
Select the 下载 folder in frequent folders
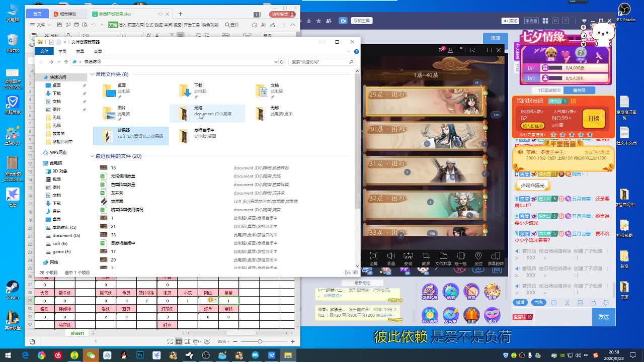tap(206, 90)
